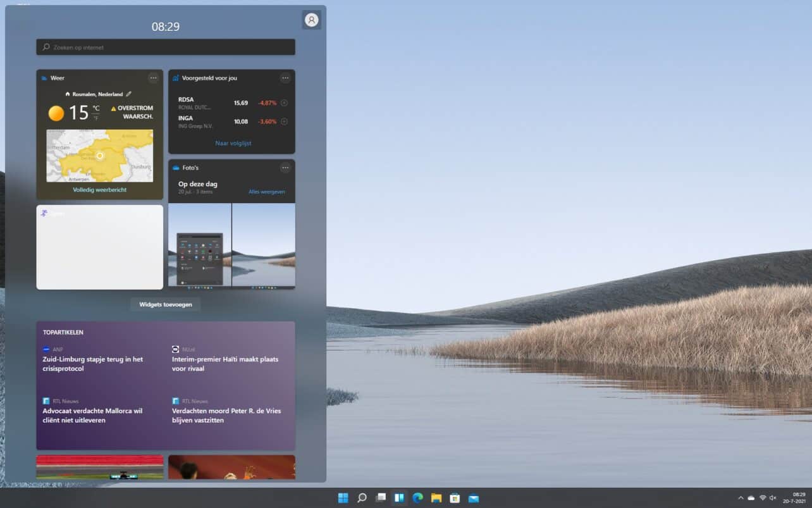This screenshot has height=508, width=812.
Task: Add RDSA stock via its plus icon
Action: (x=285, y=102)
